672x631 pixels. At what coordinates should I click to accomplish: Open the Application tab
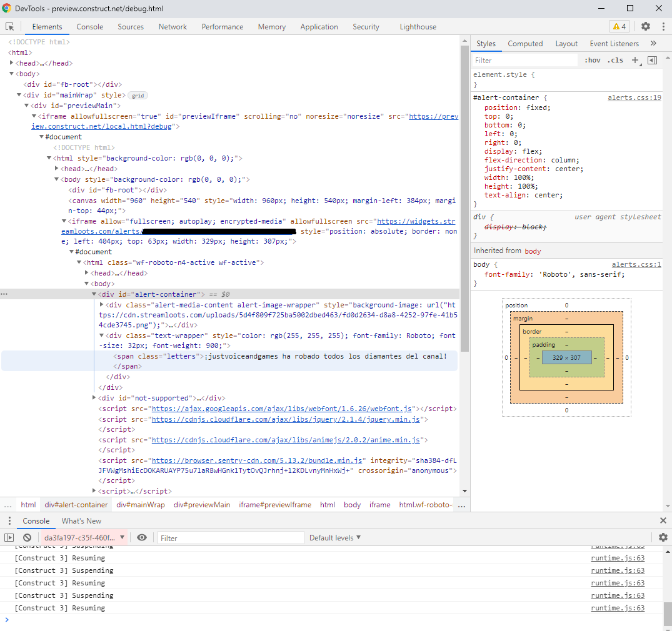319,27
